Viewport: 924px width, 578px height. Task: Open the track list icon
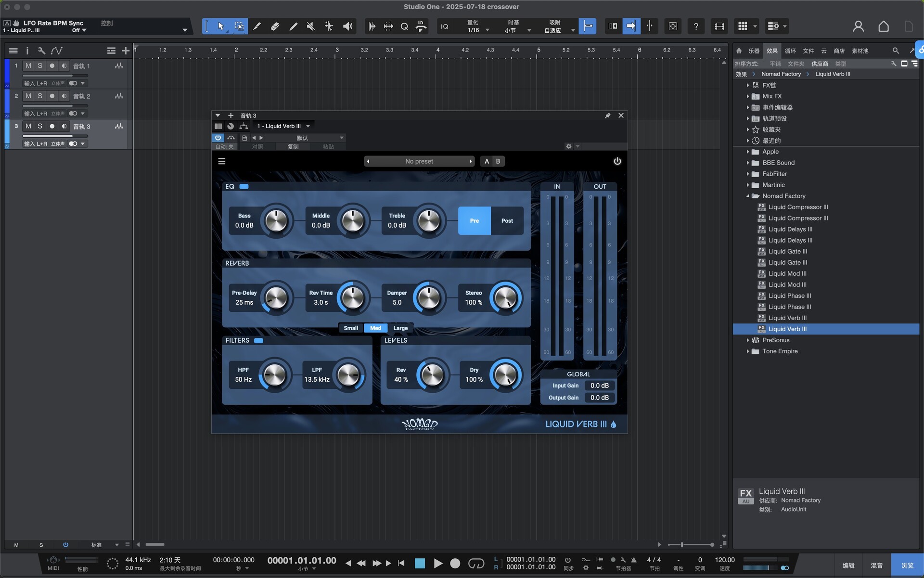pos(13,51)
